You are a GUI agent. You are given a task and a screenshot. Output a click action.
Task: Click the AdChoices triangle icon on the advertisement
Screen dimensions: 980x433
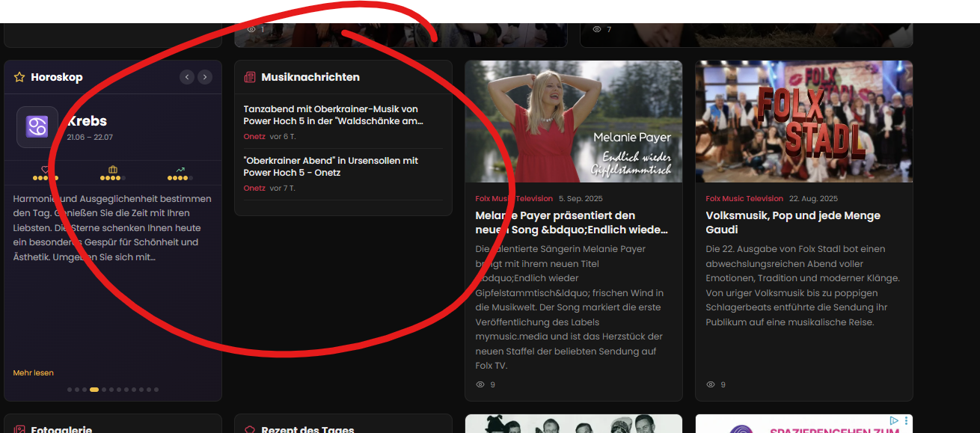(x=894, y=420)
